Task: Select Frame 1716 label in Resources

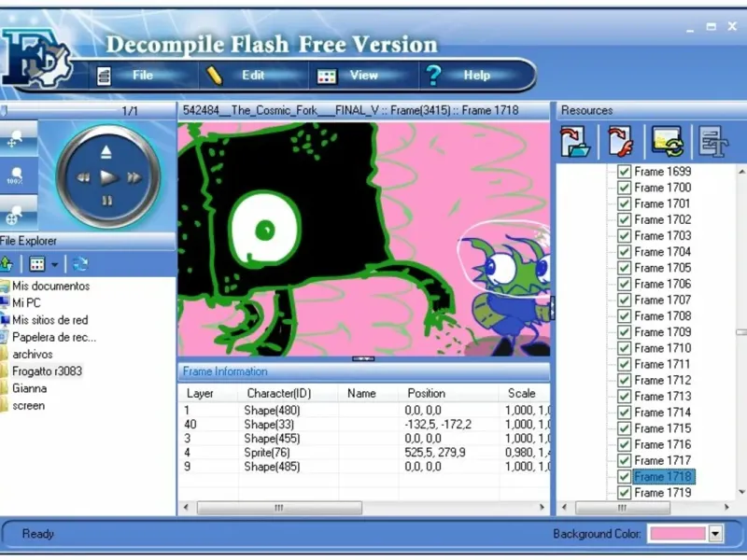Action: pyautogui.click(x=662, y=444)
